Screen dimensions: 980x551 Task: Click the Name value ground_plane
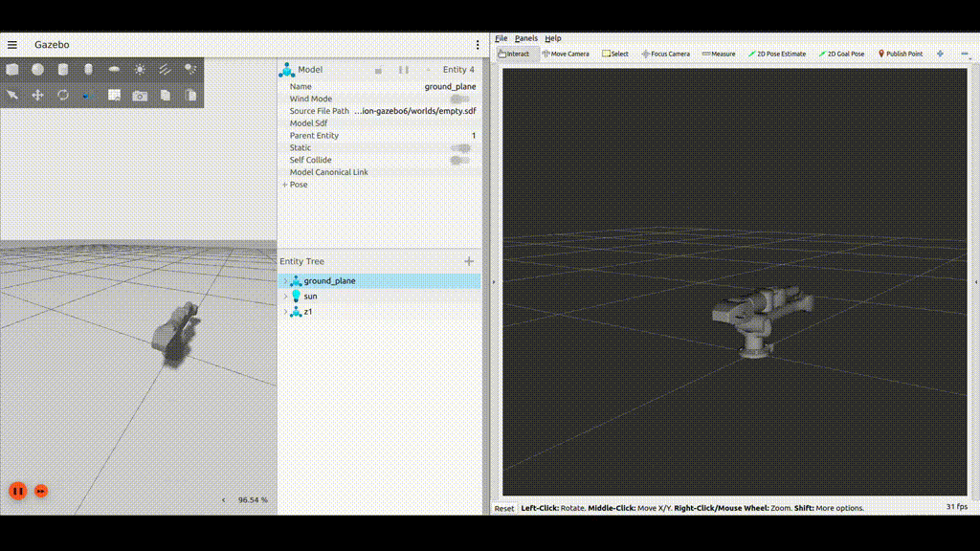[x=450, y=87]
